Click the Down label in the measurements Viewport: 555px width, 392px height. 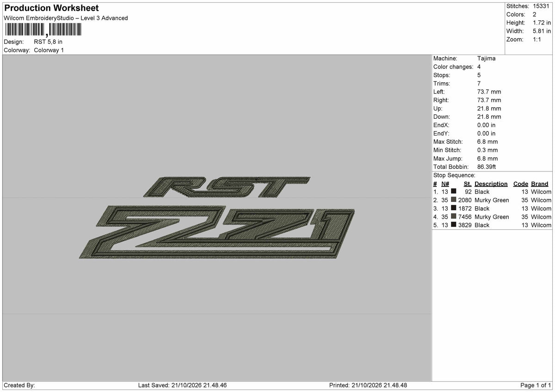(442, 117)
